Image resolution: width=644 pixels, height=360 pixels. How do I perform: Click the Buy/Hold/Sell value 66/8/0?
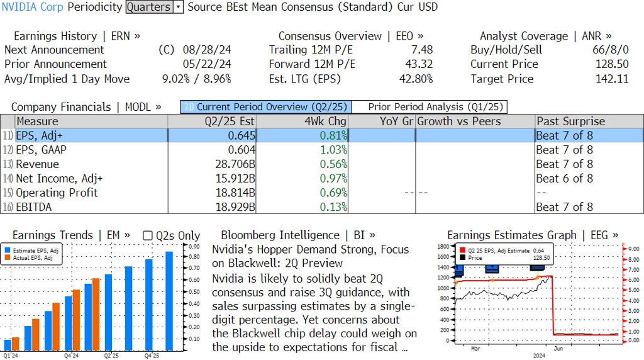coord(610,50)
